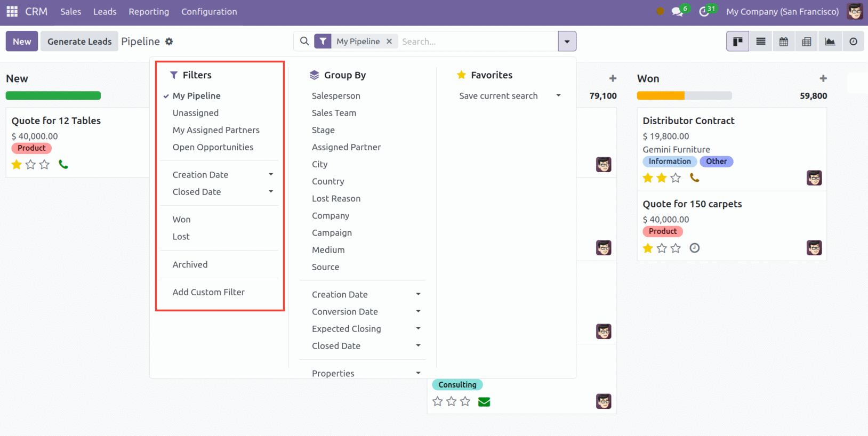Click the green envelope icon on Consulting card
The image size is (868, 436).
click(484, 401)
